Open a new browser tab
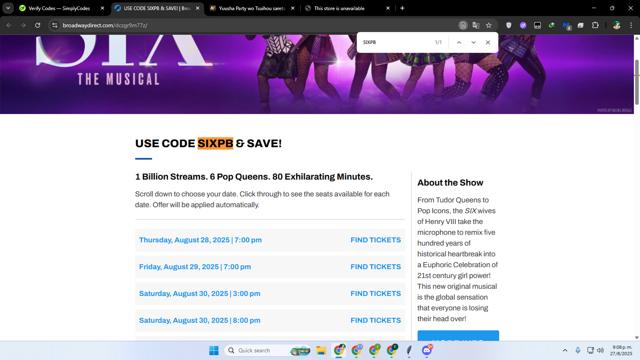The image size is (640, 360). tap(402, 8)
